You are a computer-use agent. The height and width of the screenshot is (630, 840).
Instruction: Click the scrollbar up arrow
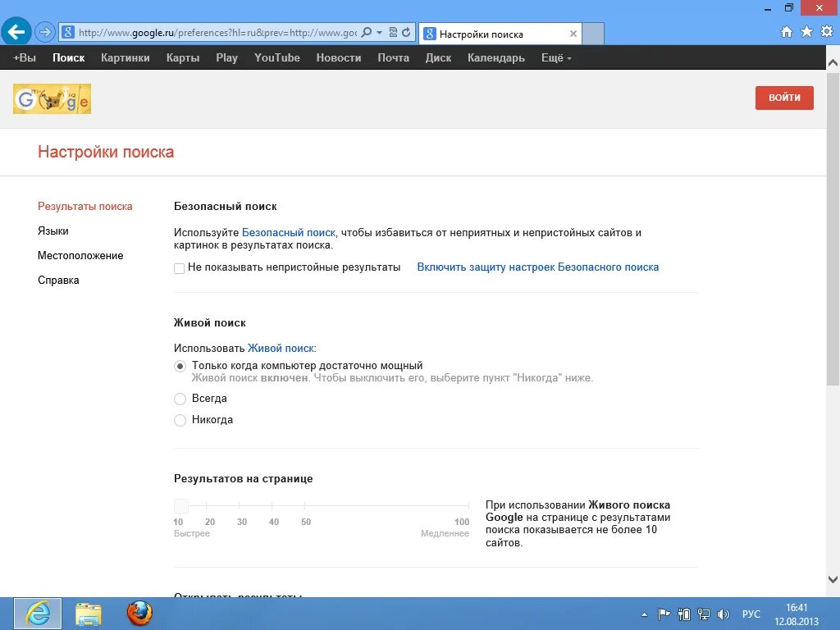tap(833, 62)
